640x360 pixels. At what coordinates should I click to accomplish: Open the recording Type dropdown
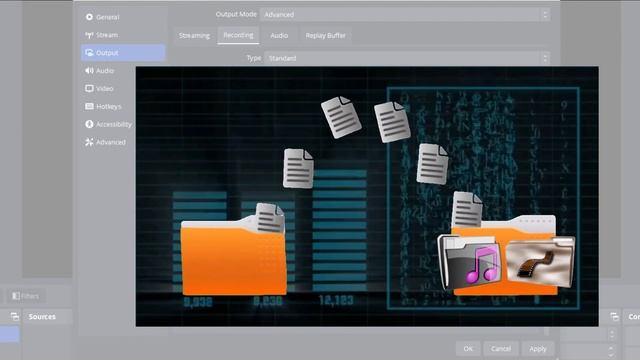407,58
